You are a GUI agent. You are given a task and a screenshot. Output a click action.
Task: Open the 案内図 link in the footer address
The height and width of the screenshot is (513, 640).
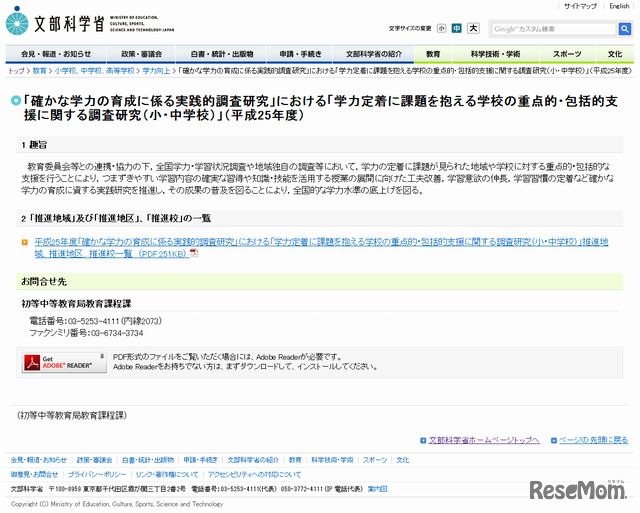coord(377,489)
